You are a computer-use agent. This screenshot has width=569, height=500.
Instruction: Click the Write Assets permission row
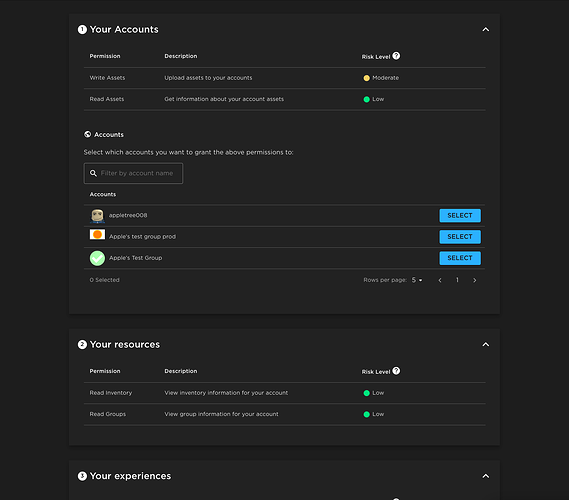(x=284, y=78)
